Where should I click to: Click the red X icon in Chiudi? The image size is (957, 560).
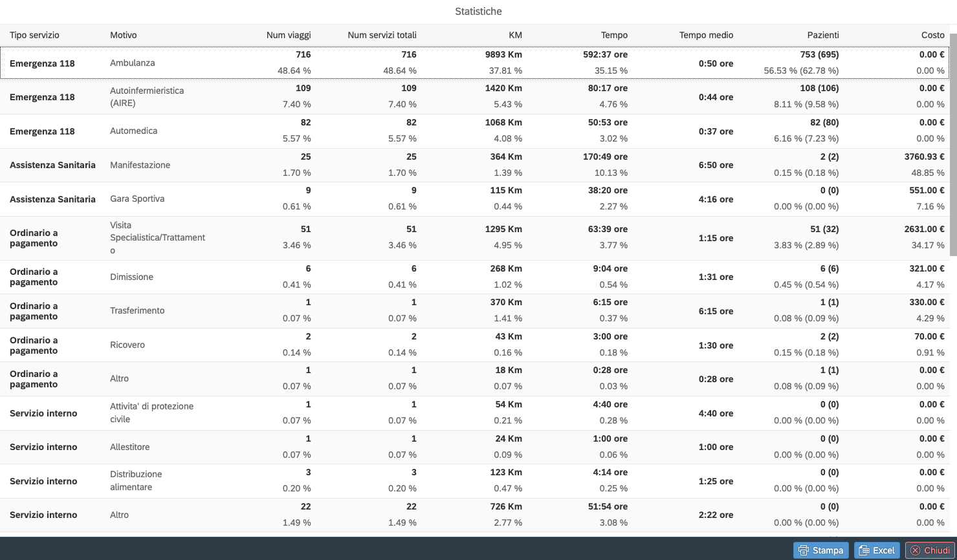(x=915, y=550)
